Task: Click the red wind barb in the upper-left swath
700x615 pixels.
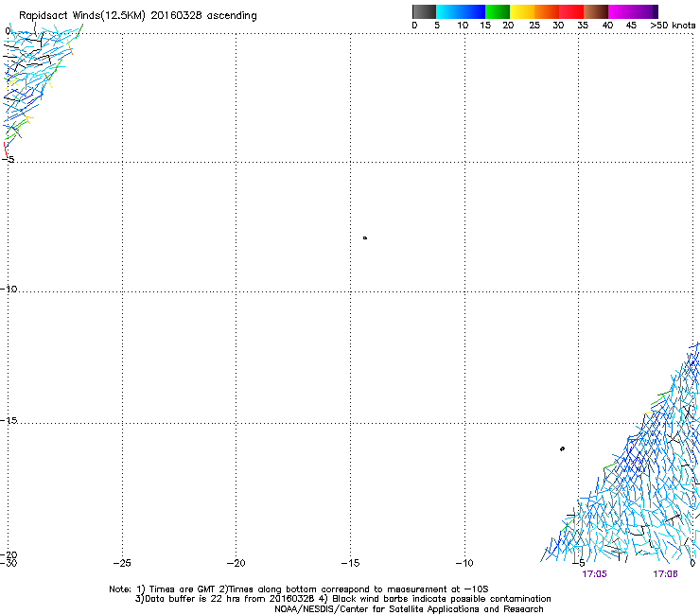Action: 6,150
